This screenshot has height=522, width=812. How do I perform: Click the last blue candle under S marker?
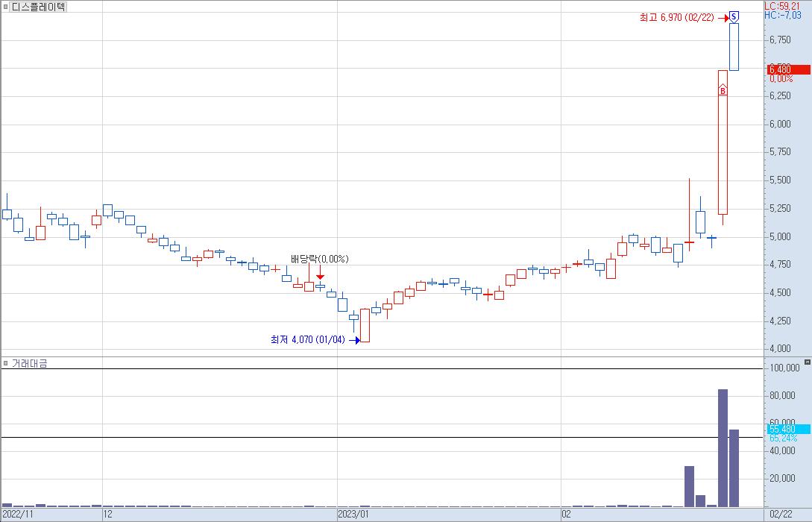point(734,46)
